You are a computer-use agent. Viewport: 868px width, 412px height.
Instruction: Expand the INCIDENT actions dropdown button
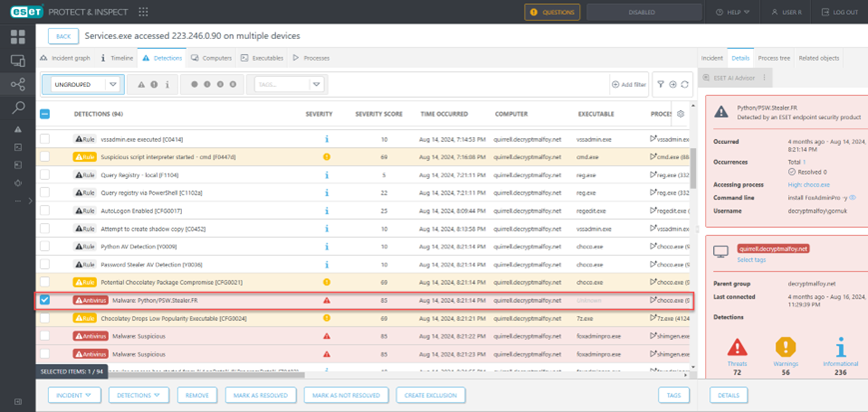pos(75,395)
